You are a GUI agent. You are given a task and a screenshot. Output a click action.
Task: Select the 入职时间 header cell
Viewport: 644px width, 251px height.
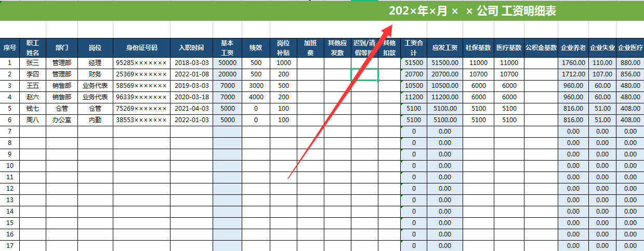click(191, 48)
